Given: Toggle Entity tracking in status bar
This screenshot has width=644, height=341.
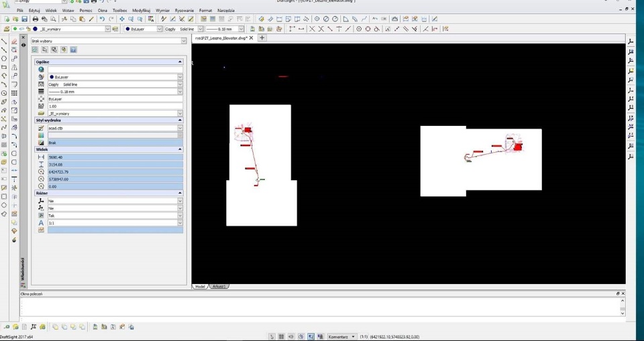Looking at the screenshot, I should (x=321, y=336).
